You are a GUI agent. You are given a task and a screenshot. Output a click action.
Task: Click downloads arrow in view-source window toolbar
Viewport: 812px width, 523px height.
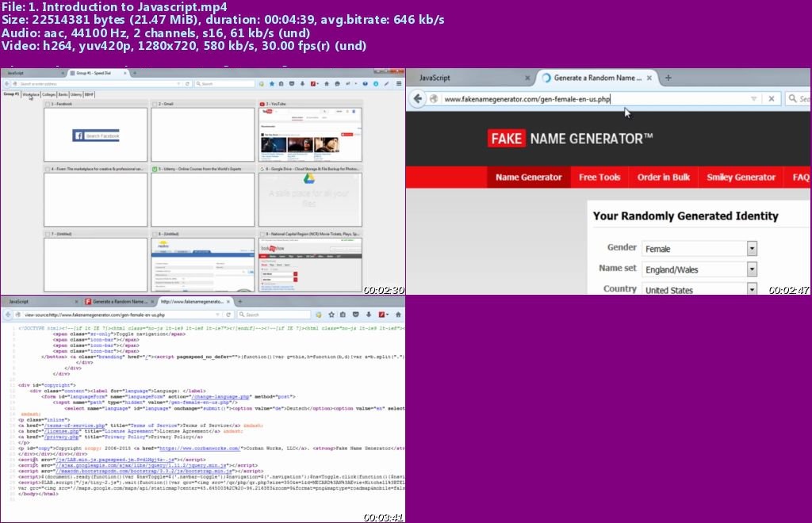click(369, 315)
